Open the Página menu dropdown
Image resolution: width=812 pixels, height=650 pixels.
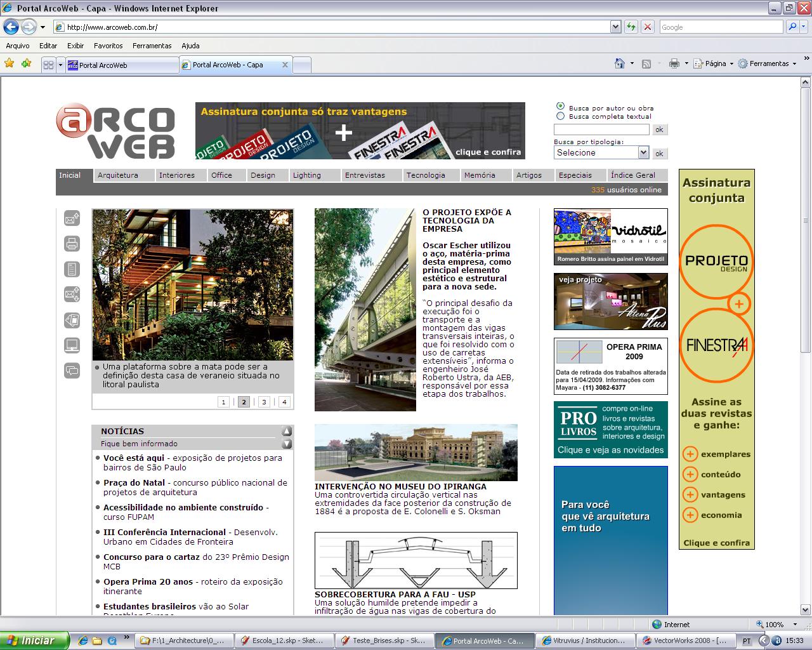coord(714,63)
